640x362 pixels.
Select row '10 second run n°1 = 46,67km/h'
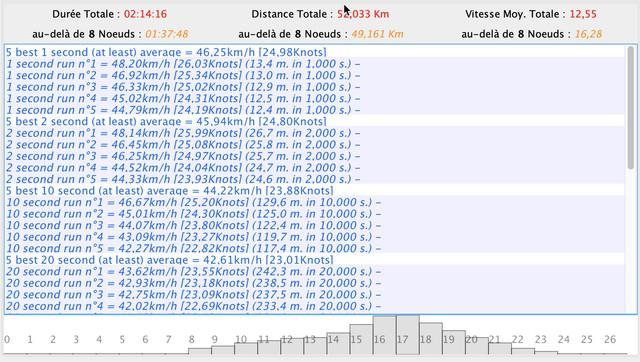click(x=315, y=202)
